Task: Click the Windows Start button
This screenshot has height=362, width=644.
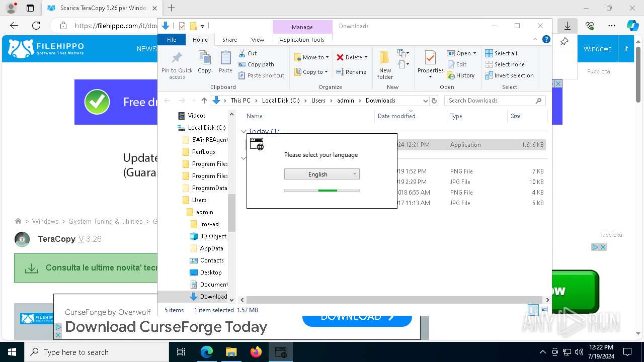Action: [12, 352]
